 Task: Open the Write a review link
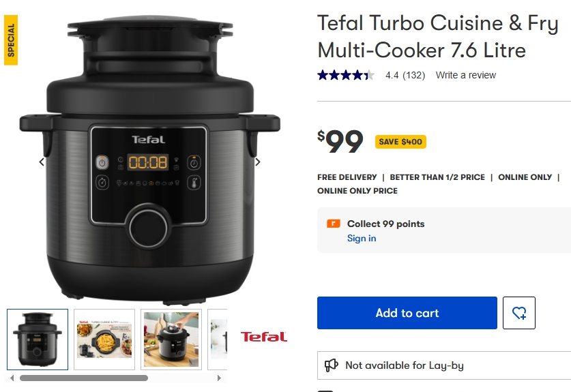pyautogui.click(x=466, y=75)
